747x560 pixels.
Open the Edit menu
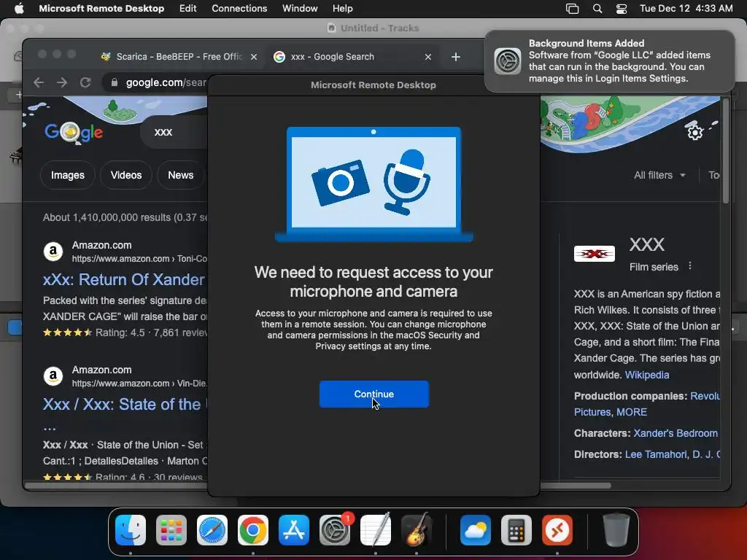(187, 9)
